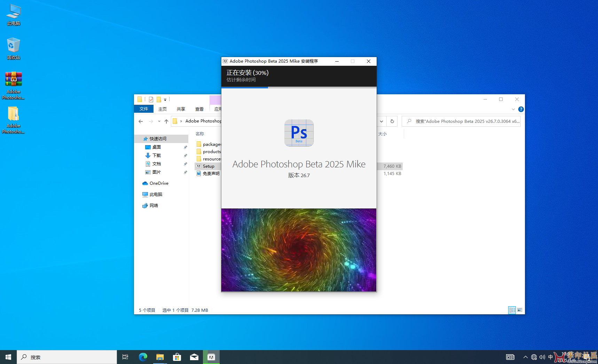Viewport: 598px width, 364px height.
Task: Open recent locations dropdown in Explorer
Action: pyautogui.click(x=159, y=121)
